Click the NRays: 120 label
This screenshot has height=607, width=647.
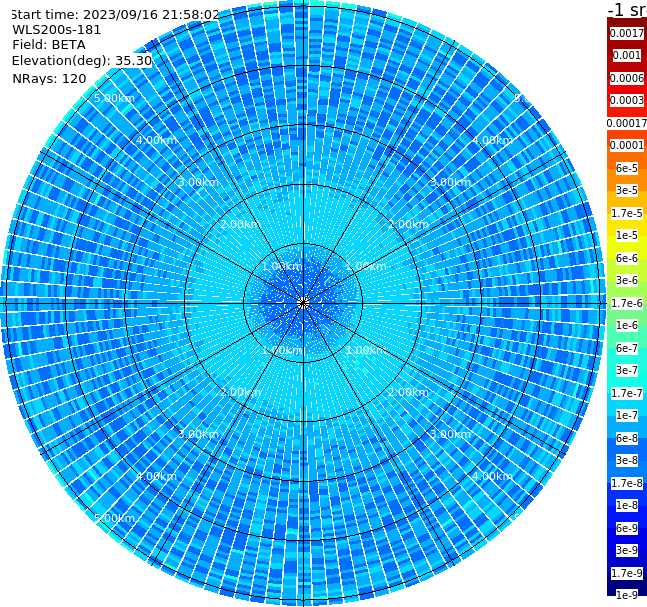49,78
